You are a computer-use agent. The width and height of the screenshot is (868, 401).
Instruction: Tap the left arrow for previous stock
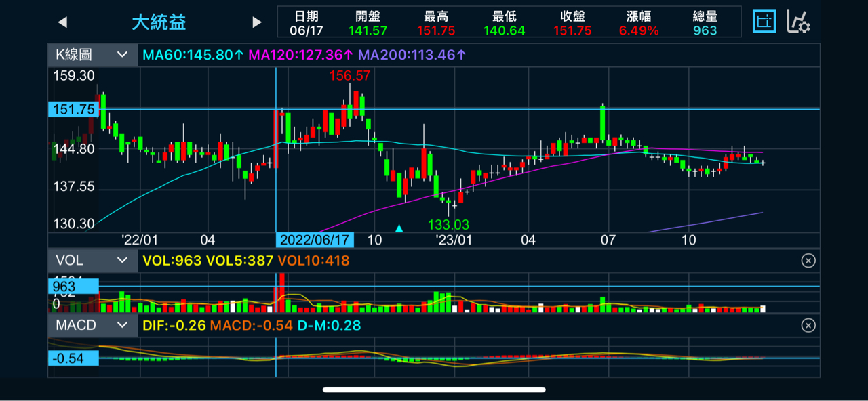point(62,22)
